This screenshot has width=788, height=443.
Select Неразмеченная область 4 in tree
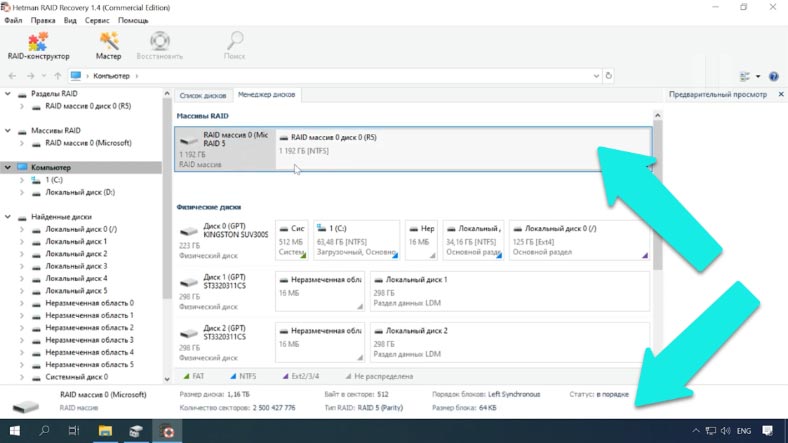coord(89,352)
